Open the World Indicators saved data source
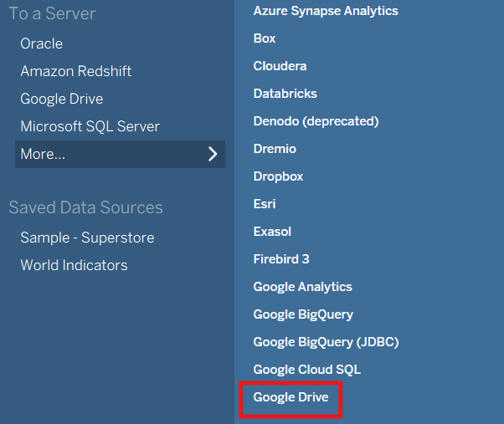 (74, 265)
